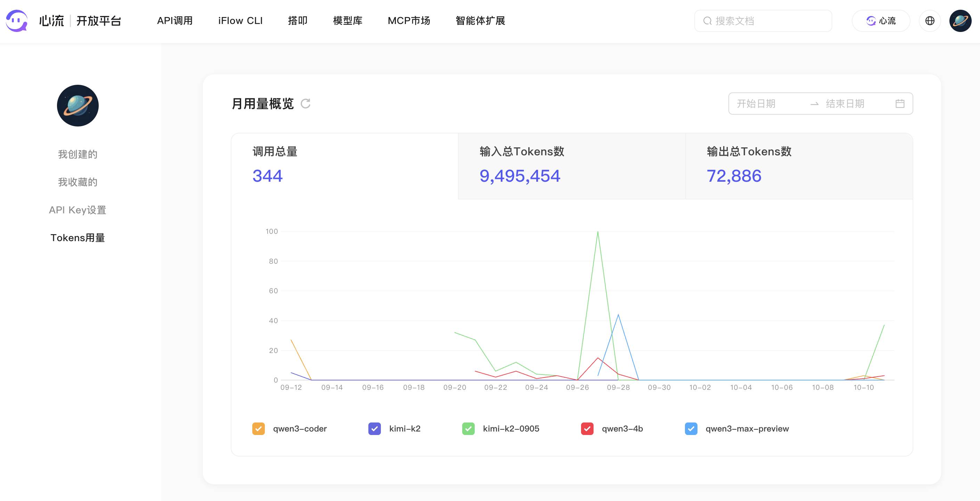The height and width of the screenshot is (501, 980).
Task: Click the top-right user avatar
Action: (x=960, y=20)
